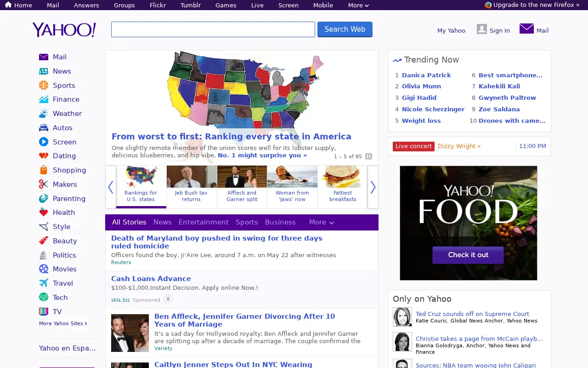Click the Makers scissors icon

[44, 184]
